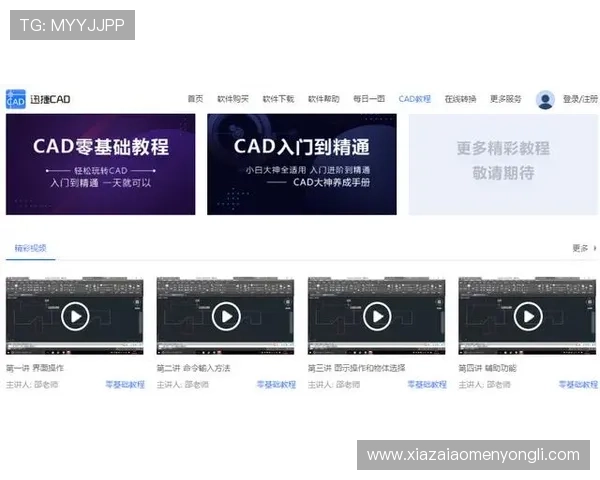Click the 迅捷CAD logo icon
The image size is (600, 480).
16,99
